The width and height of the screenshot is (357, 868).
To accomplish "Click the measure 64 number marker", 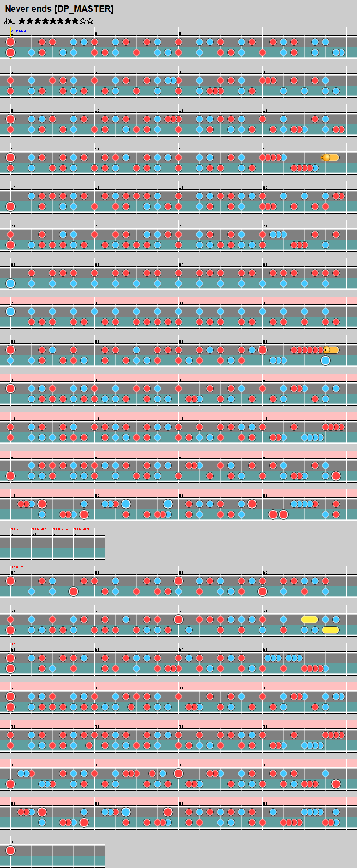I will 265,611.
